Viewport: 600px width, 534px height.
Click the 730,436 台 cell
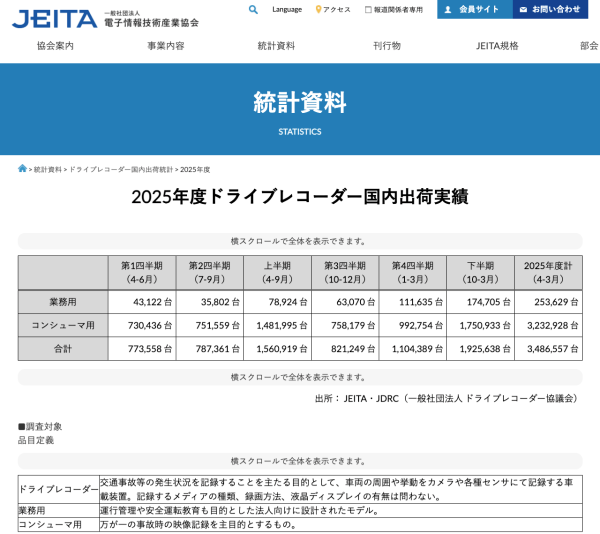(x=142, y=325)
